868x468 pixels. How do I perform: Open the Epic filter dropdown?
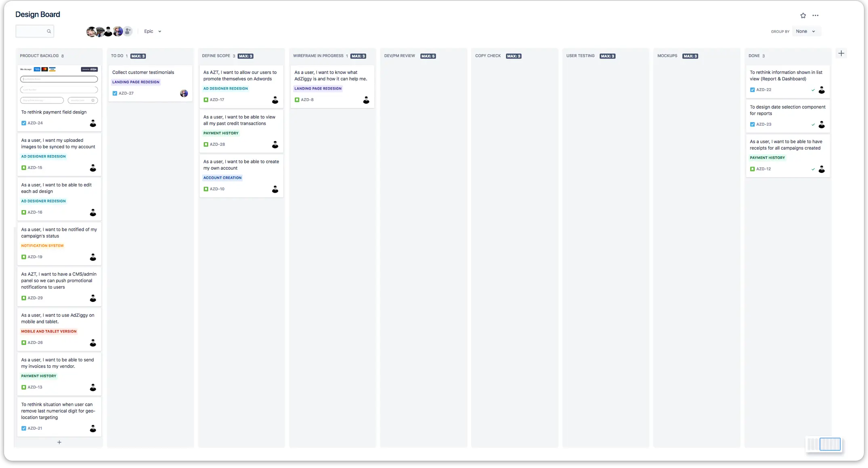pyautogui.click(x=153, y=31)
